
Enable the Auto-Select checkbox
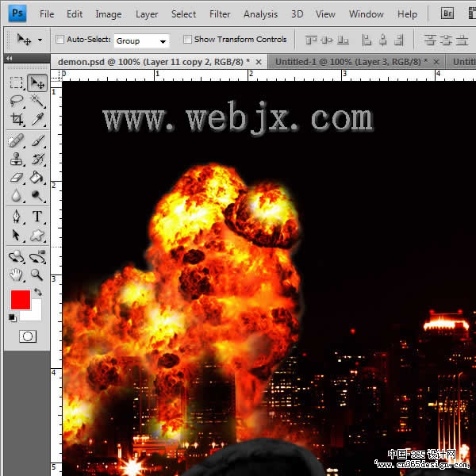(60, 39)
